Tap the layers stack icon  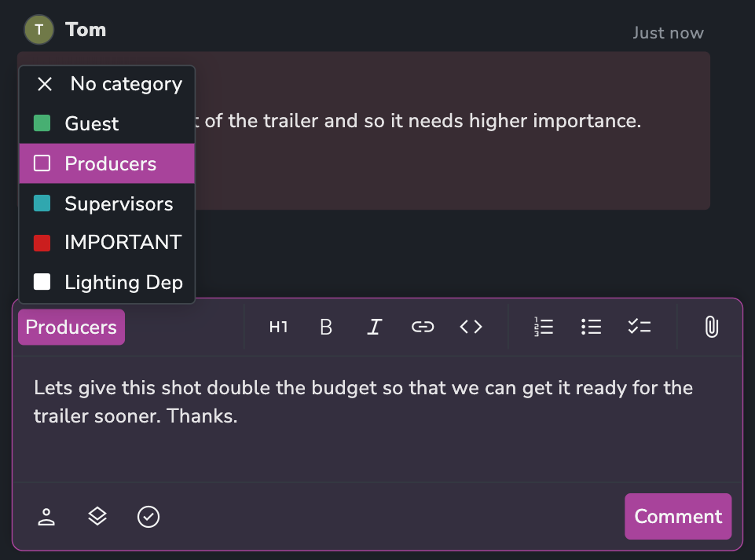coord(97,517)
